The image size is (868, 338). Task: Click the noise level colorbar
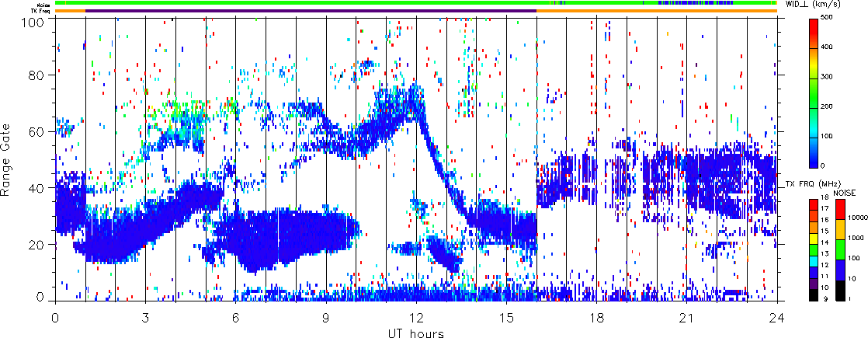[838, 249]
